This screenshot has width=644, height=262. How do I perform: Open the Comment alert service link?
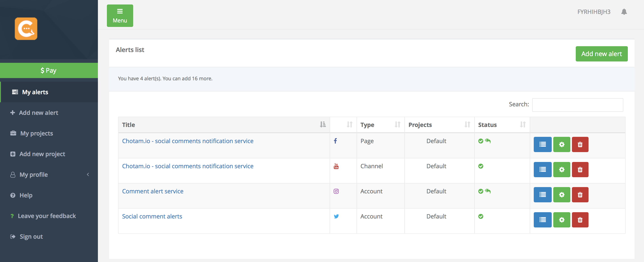(152, 191)
